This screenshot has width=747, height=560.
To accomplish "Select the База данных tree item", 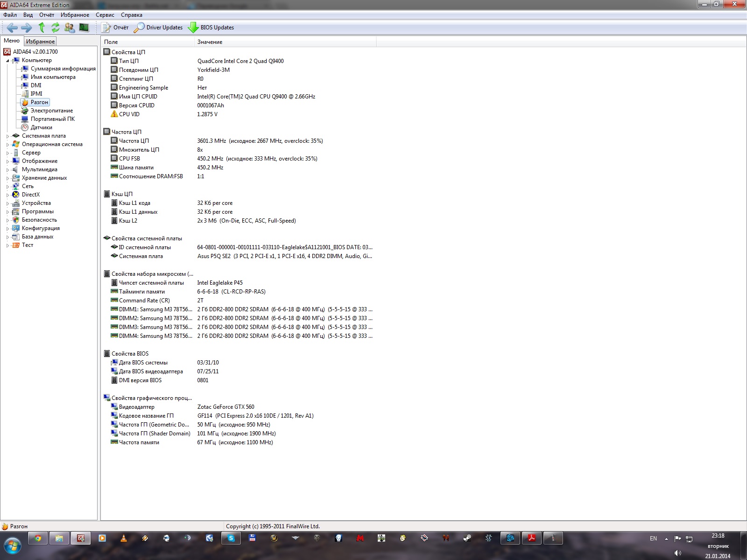I will pos(38,237).
